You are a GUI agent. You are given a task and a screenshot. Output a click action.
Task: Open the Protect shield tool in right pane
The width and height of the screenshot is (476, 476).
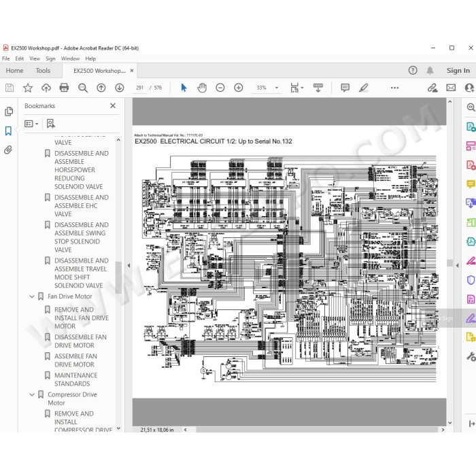tap(471, 280)
